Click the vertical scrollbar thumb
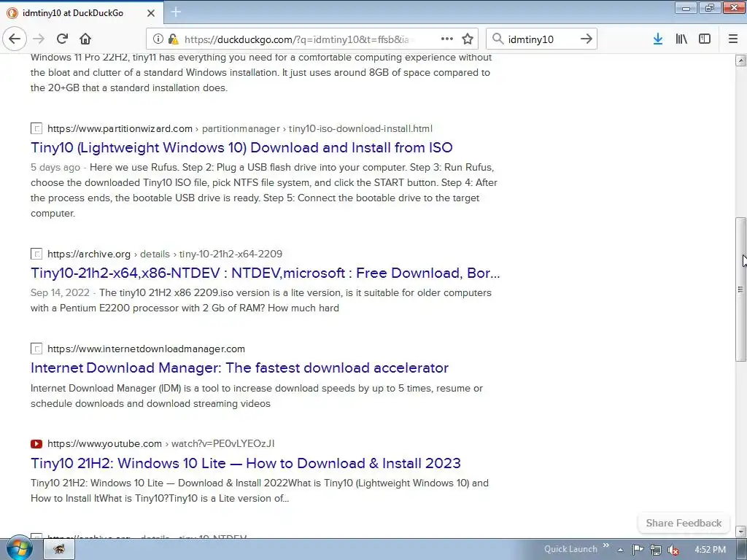This screenshot has width=747, height=560. (x=740, y=289)
